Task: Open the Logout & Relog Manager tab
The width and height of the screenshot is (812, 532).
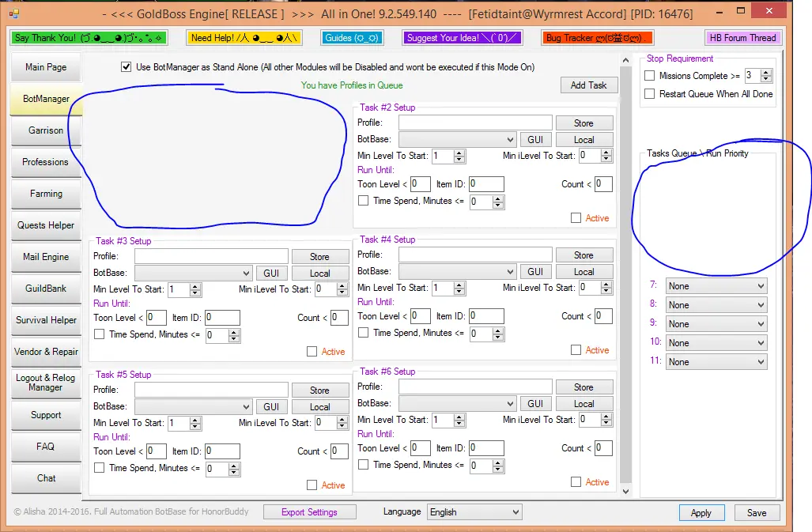Action: (x=46, y=383)
